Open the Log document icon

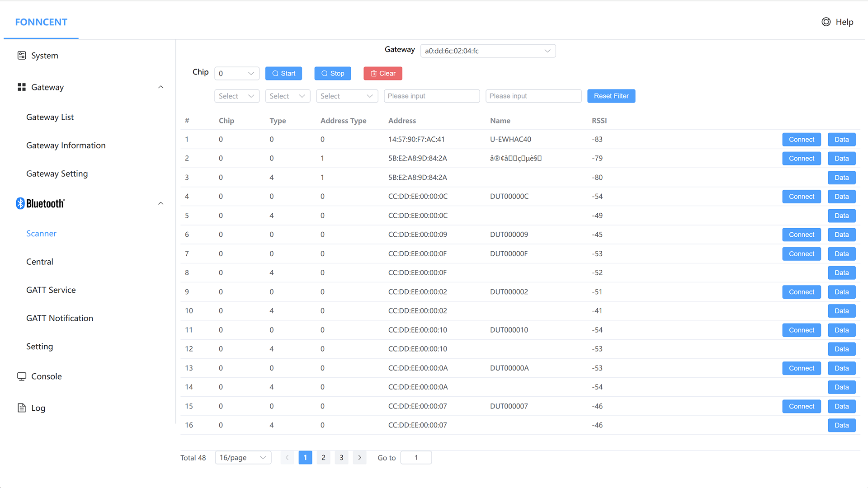coord(21,408)
